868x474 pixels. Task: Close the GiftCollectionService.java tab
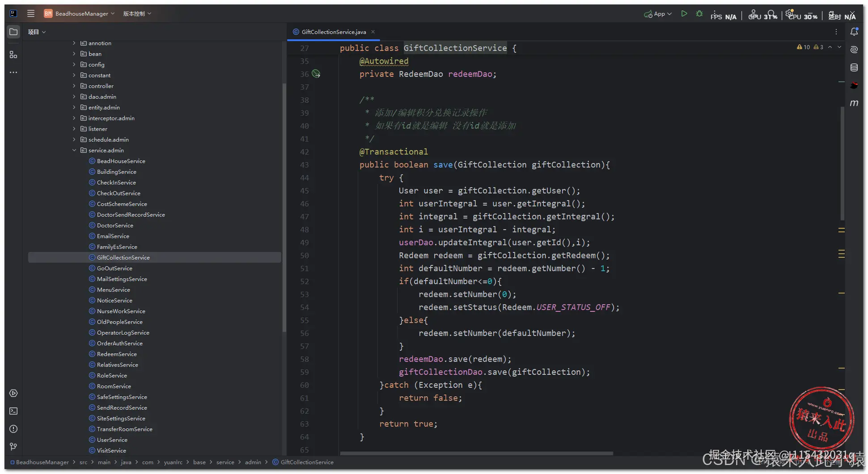pos(373,32)
